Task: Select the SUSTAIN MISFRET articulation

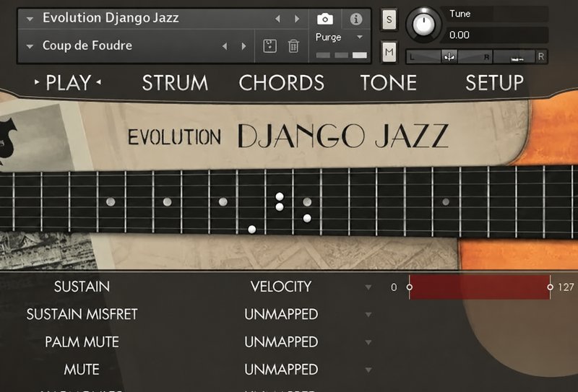Action: coord(82,314)
